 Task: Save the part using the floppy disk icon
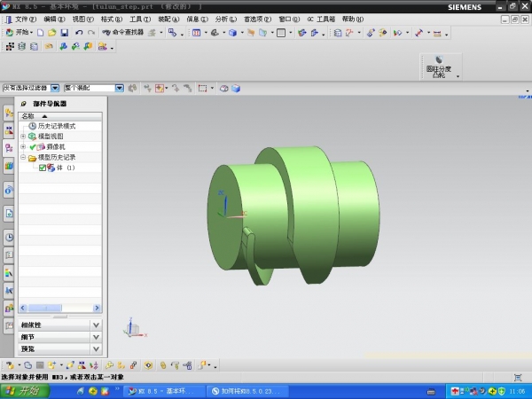click(65, 33)
